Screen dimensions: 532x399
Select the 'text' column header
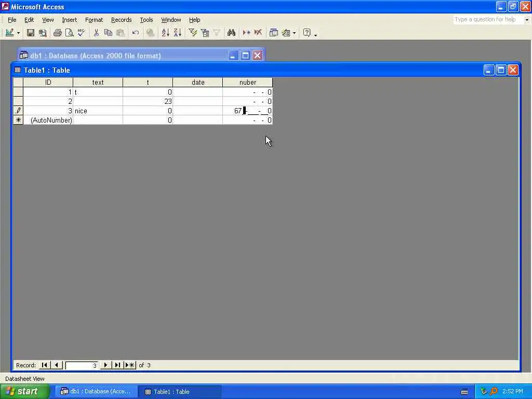(x=98, y=82)
